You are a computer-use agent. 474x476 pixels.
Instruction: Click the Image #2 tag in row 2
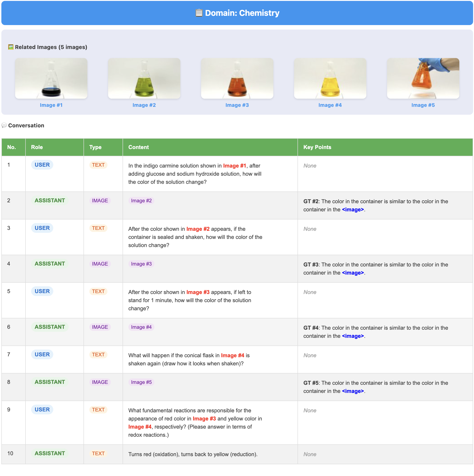(x=141, y=201)
